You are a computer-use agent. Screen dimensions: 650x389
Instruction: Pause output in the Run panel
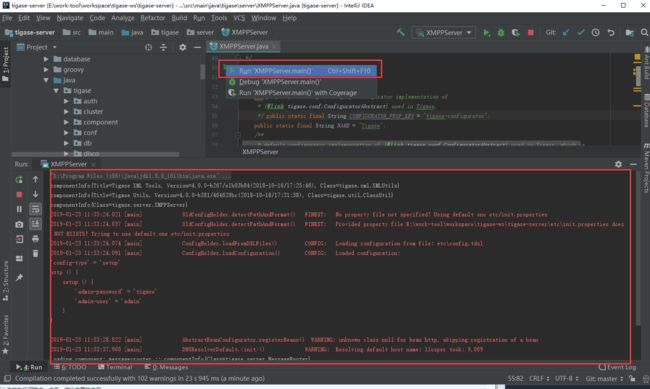click(19, 209)
